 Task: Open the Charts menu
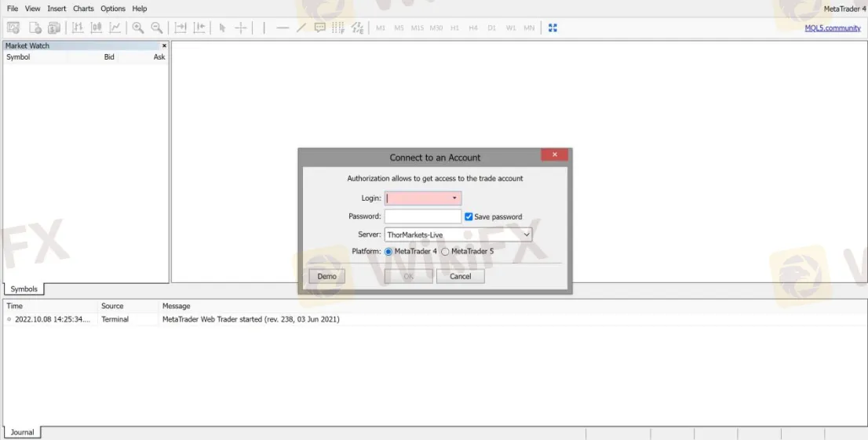pos(84,9)
